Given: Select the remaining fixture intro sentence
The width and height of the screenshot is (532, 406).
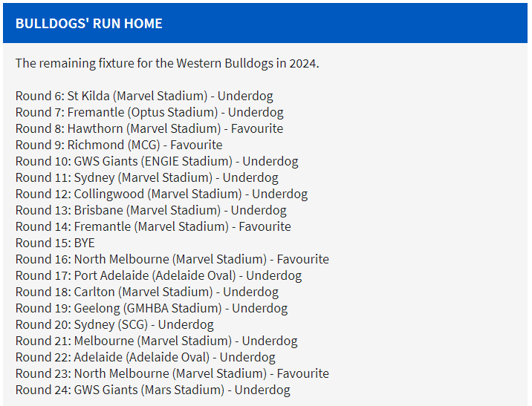Looking at the screenshot, I should point(167,63).
